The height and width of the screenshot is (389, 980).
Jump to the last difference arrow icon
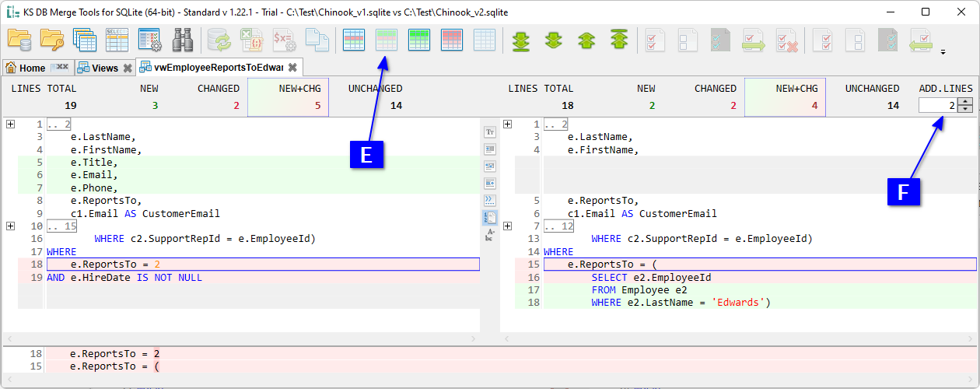[x=521, y=40]
